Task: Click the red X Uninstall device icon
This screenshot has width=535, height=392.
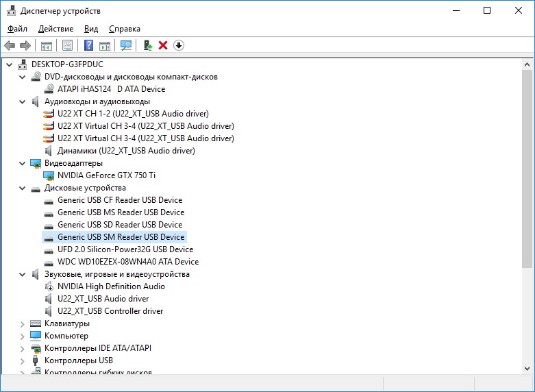Action: click(x=163, y=45)
